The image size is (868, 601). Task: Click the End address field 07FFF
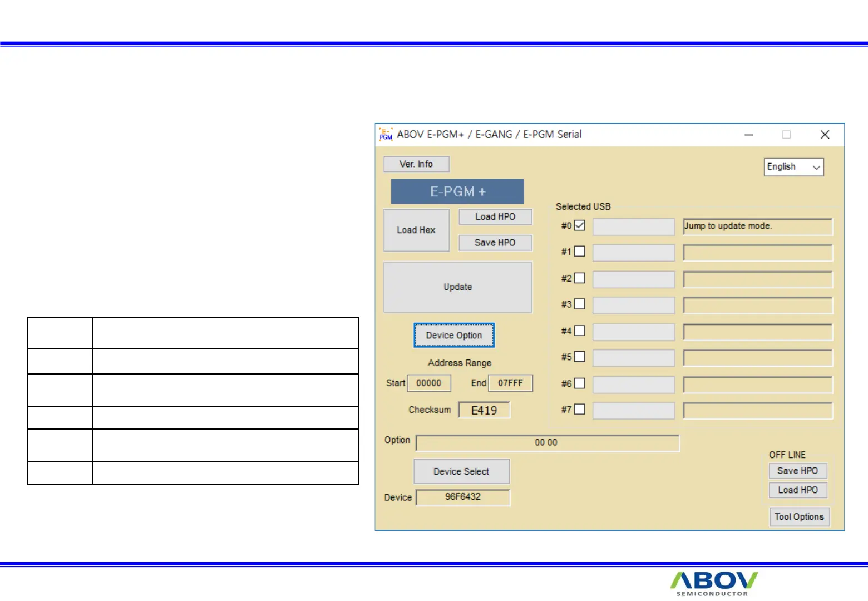point(510,383)
